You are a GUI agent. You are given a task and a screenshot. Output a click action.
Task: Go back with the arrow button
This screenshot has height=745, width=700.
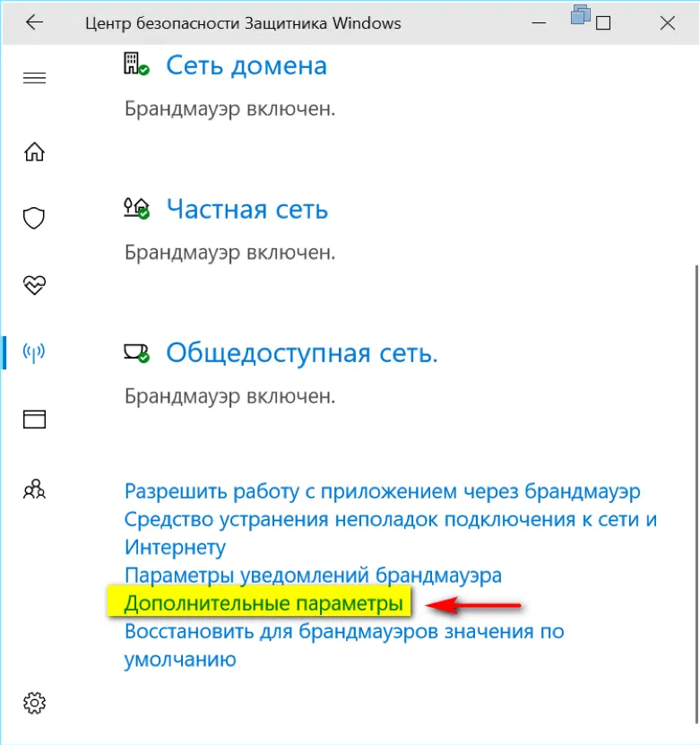click(34, 22)
